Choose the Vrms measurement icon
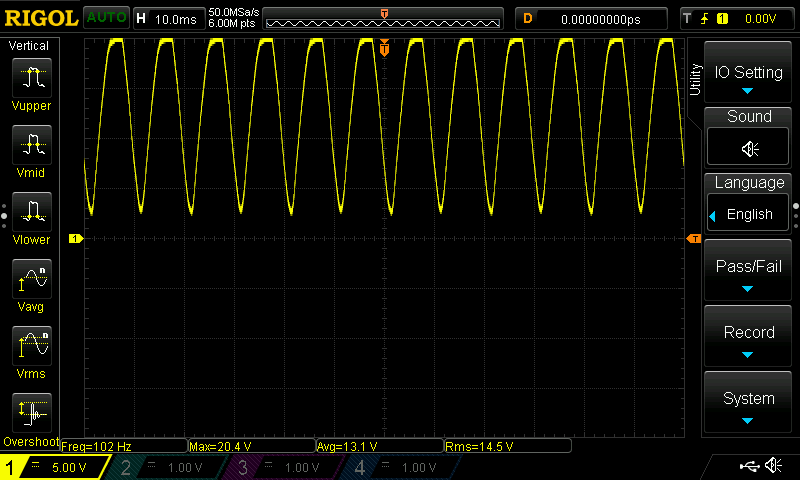This screenshot has width=800, height=480. (32, 345)
